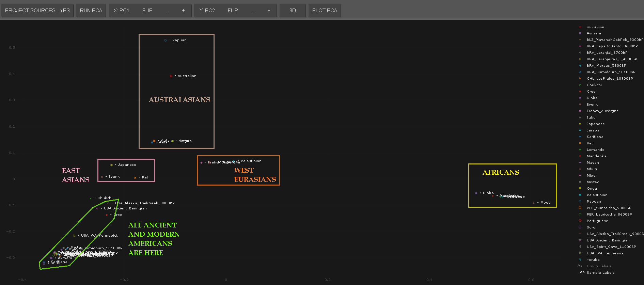Viewport: 644px width, 285px height.
Task: Click the BRA_LapaDoSanto_9600BP legend marker
Action: 580,46
